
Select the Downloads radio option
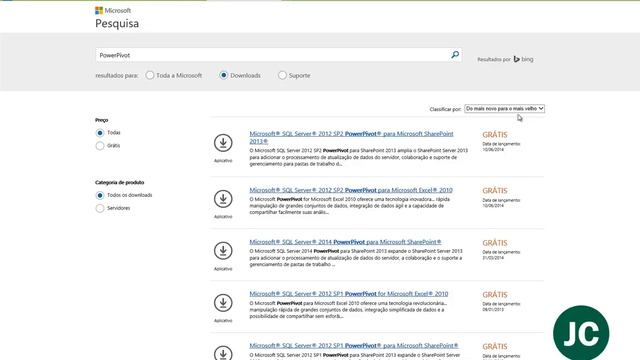223,76
